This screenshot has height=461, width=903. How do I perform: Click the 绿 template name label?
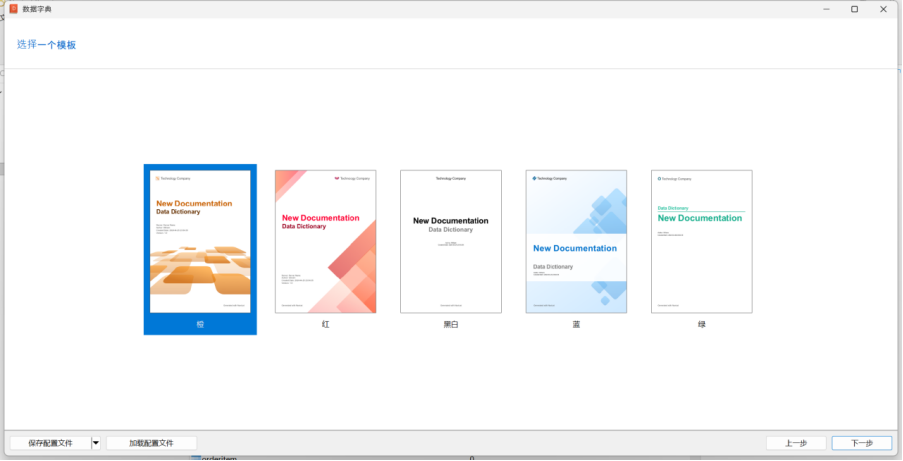tap(701, 325)
